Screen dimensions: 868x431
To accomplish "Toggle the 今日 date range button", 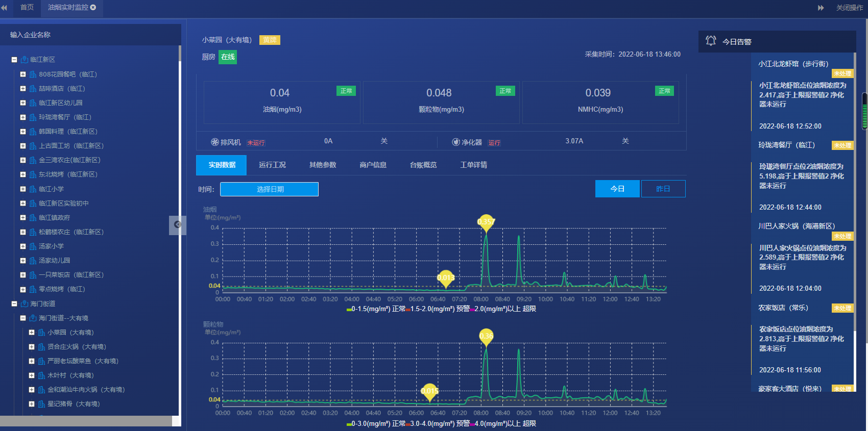I will click(x=617, y=189).
